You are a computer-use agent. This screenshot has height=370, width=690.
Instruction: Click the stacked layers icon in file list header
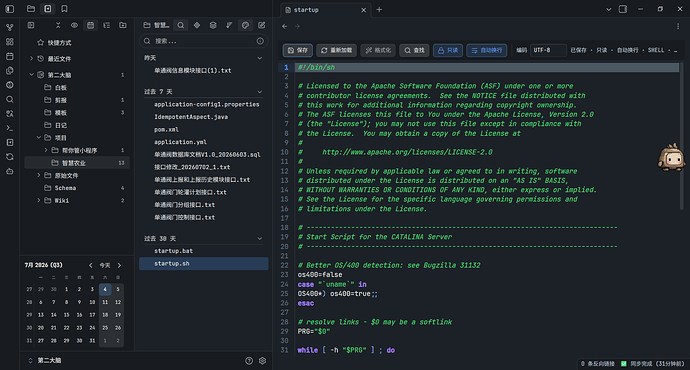point(213,26)
